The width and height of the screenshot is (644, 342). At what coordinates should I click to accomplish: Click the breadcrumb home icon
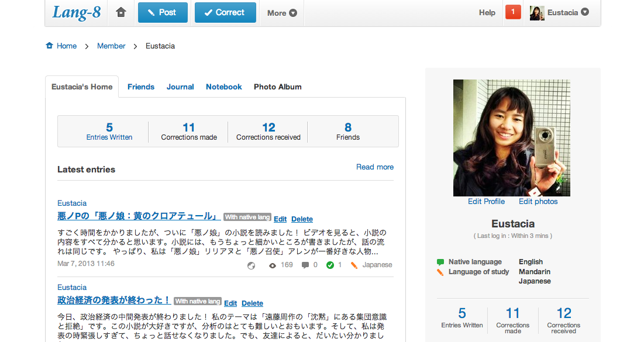[x=49, y=46]
